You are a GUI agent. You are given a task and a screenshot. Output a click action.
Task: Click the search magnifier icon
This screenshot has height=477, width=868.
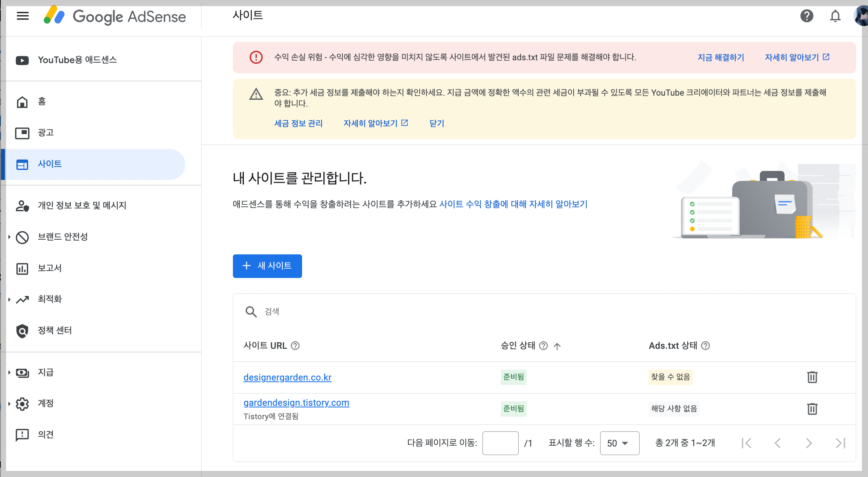[251, 312]
